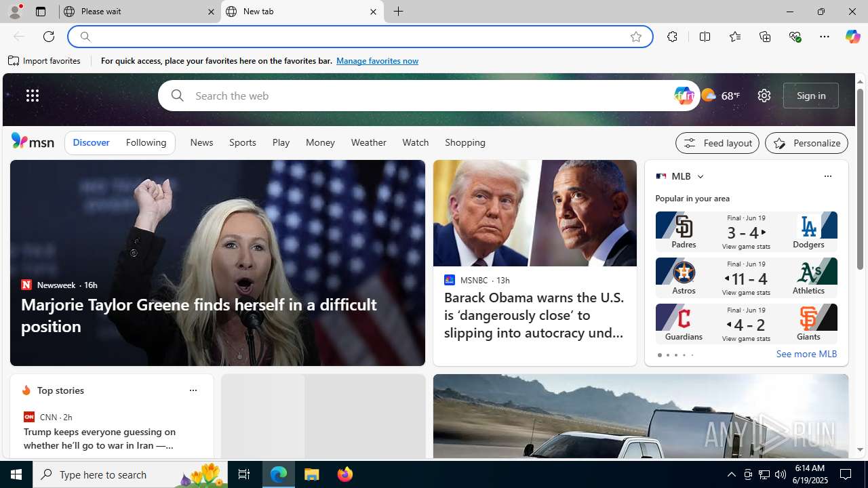Open the Watch section
The height and width of the screenshot is (488, 868).
pos(416,143)
